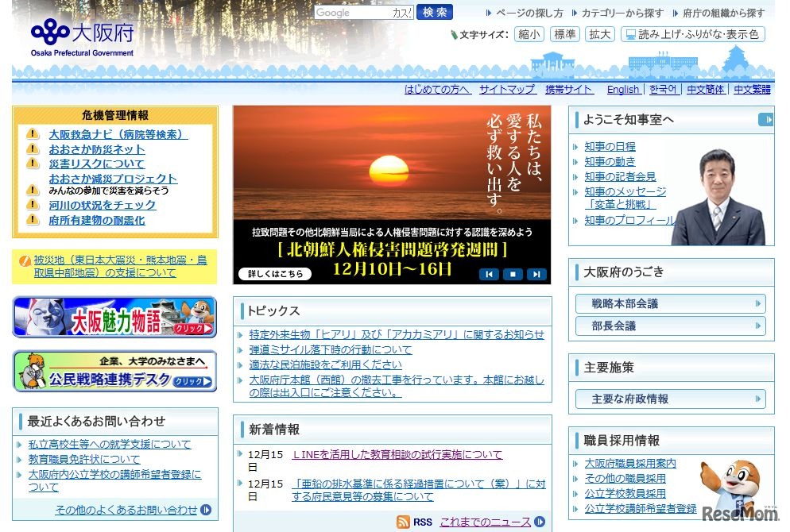This screenshot has width=790, height=532.
Task: Skip to next banner slide
Action: (536, 274)
